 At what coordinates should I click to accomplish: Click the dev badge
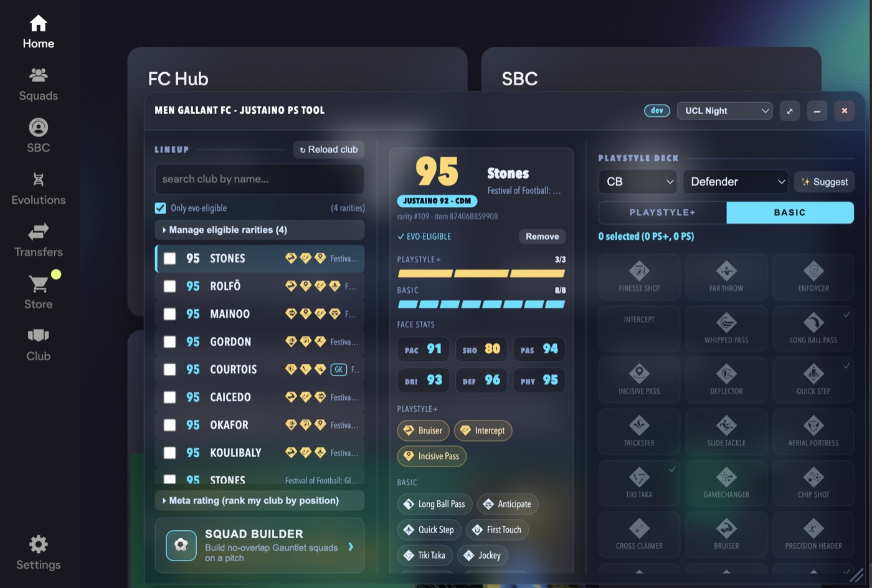657,110
